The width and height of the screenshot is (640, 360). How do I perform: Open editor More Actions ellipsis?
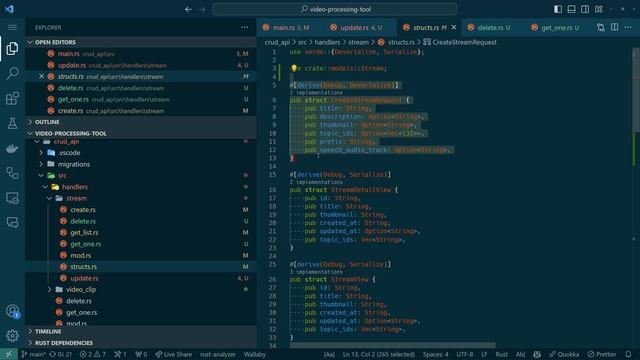point(628,27)
